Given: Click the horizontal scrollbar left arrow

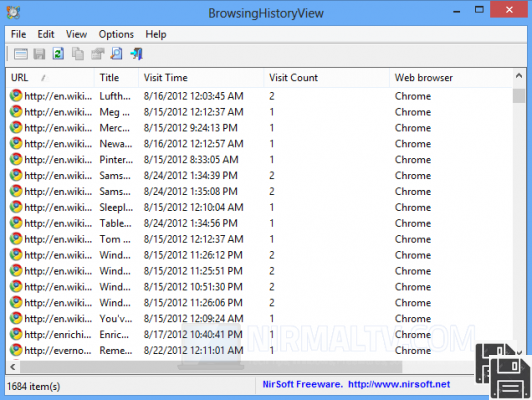Looking at the screenshot, I should 13,367.
